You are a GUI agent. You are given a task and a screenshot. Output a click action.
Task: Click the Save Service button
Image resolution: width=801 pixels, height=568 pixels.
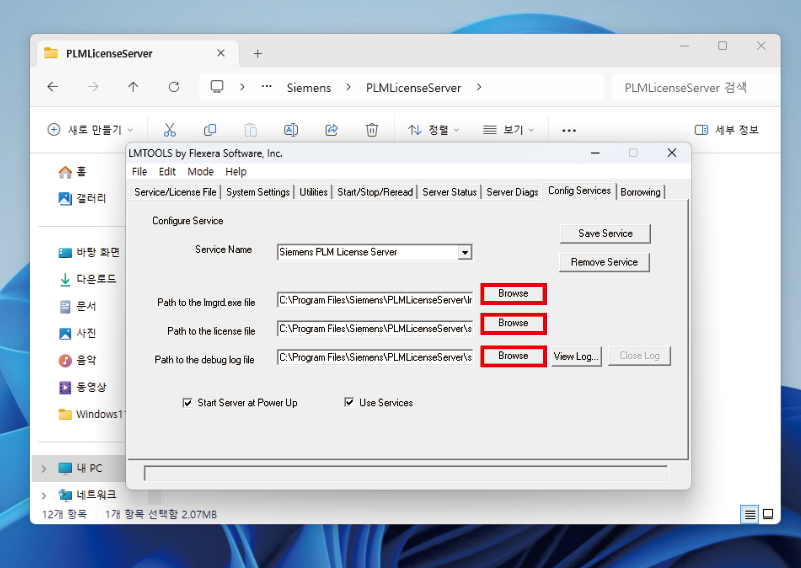pyautogui.click(x=605, y=233)
